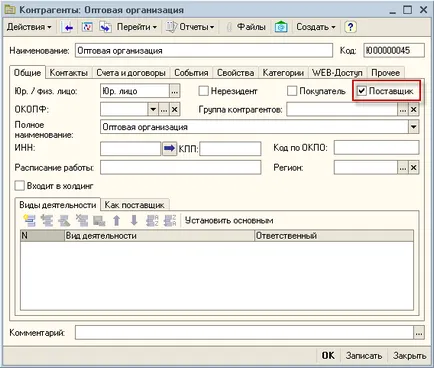The image size is (434, 368).
Task: Click the Записать button
Action: [x=364, y=356]
